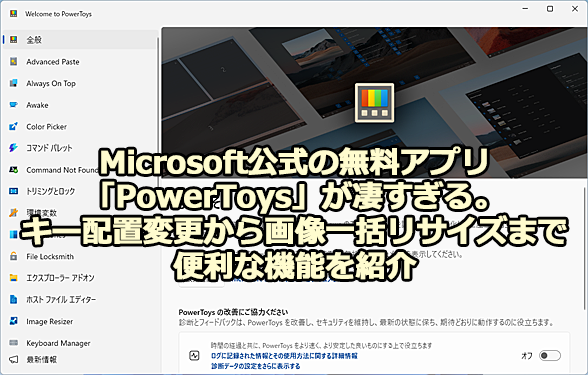Viewport: 588px width, 375px height.
Task: Click the Welcome to PowerToys window title
Action: click(58, 14)
